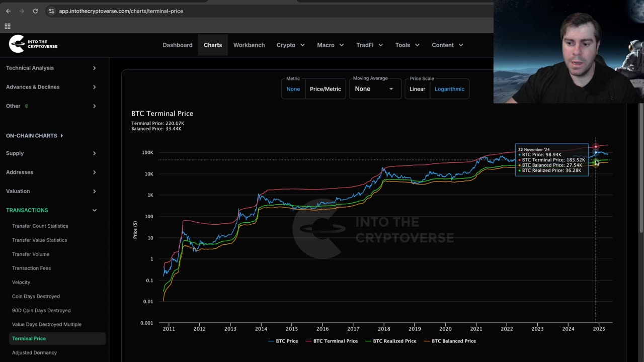Click the ON-CHAIN CHARTS heading

pyautogui.click(x=34, y=136)
